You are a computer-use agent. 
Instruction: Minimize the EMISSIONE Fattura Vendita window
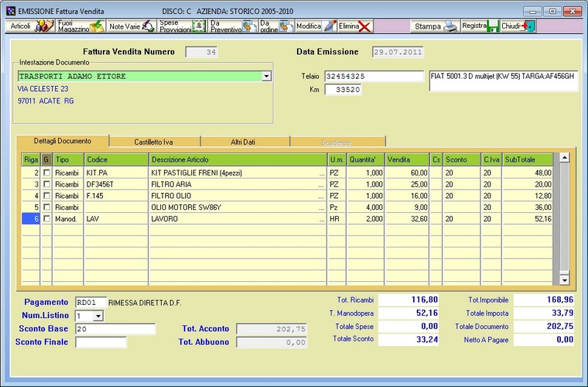coord(532,11)
